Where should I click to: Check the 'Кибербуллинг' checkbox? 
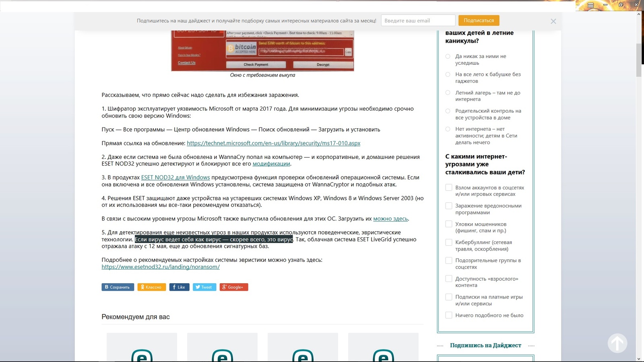point(449,242)
